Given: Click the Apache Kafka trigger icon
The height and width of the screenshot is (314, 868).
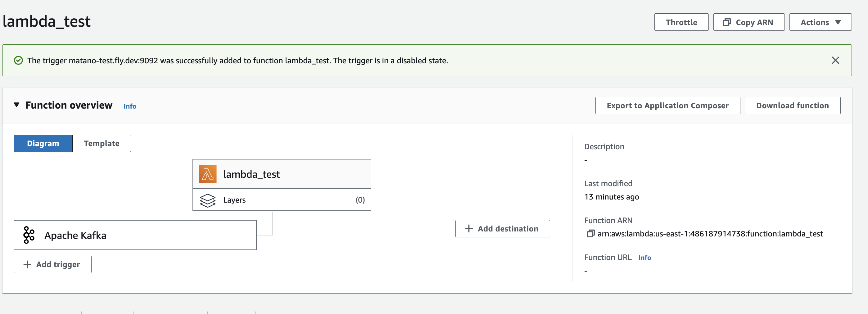Looking at the screenshot, I should 29,235.
